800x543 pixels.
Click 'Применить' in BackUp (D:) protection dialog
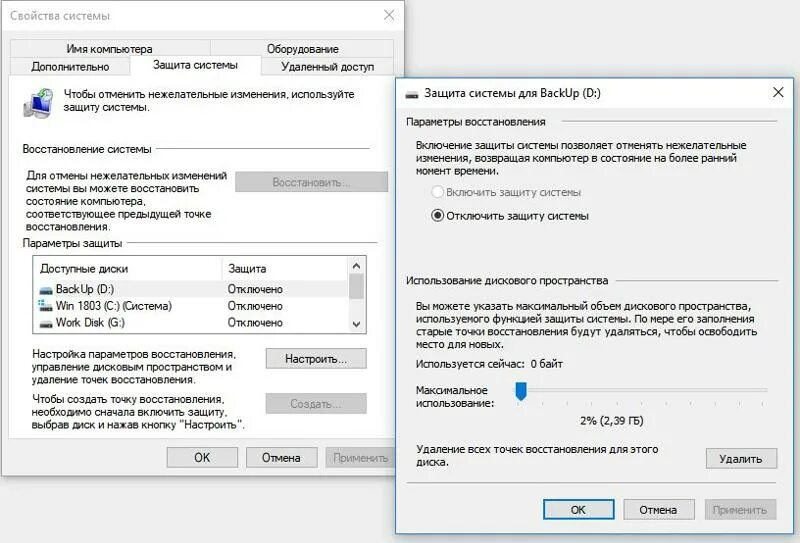pyautogui.click(x=740, y=509)
